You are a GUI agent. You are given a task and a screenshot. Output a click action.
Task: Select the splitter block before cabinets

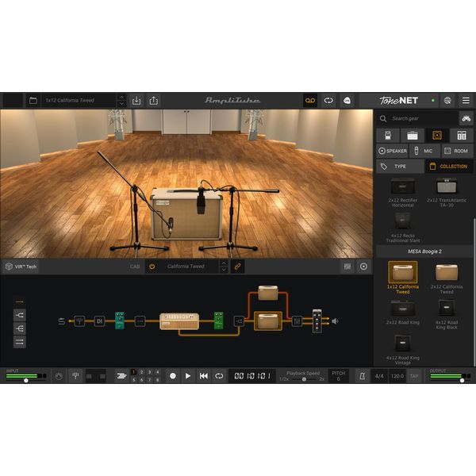(x=239, y=321)
